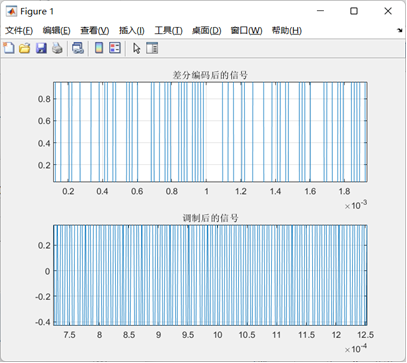Open the 工具(T) menu
This screenshot has height=363, width=407.
coord(168,31)
